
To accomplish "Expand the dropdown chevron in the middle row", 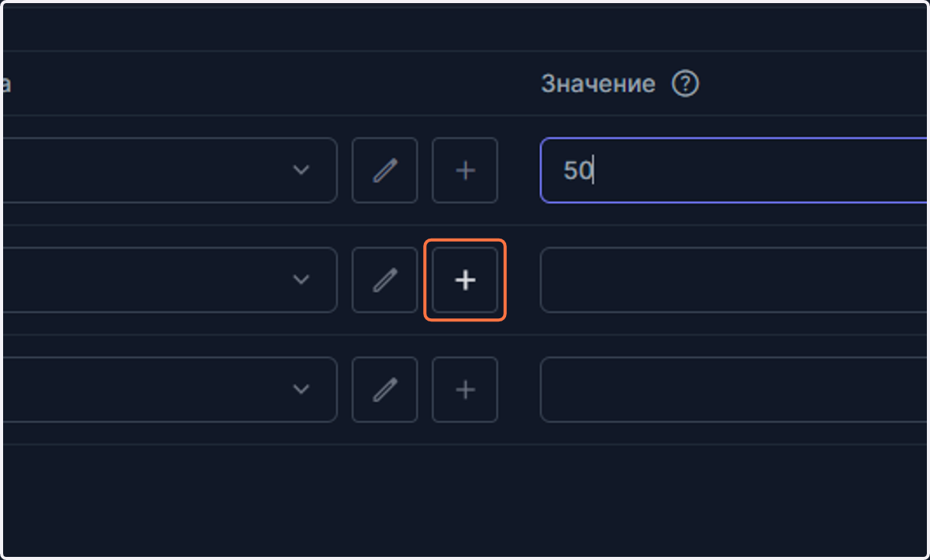I will pos(301,280).
